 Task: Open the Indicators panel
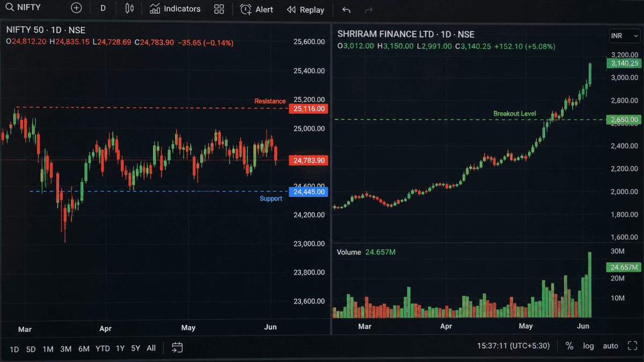click(175, 9)
